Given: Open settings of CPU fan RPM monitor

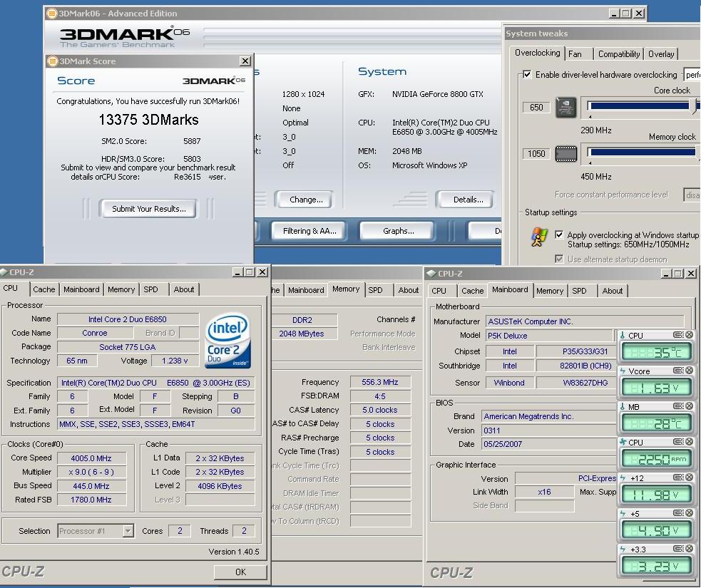Looking at the screenshot, I should click(x=678, y=442).
